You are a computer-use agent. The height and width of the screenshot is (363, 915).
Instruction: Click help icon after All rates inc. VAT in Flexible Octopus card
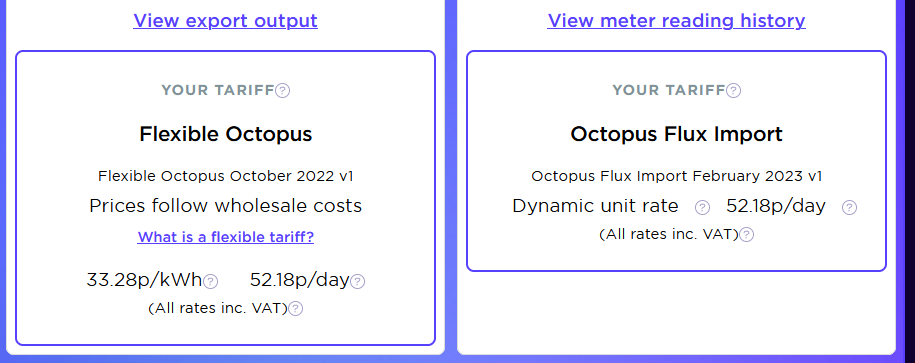coord(296,309)
